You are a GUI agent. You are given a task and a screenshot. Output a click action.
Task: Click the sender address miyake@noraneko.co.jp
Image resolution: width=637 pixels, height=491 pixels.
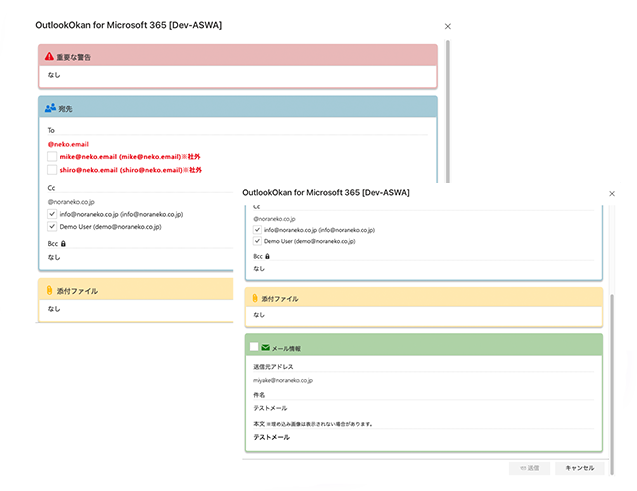tap(283, 381)
